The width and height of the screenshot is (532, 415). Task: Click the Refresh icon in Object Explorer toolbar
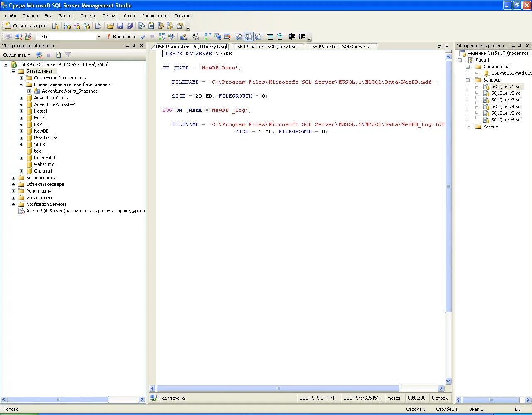tap(58, 55)
